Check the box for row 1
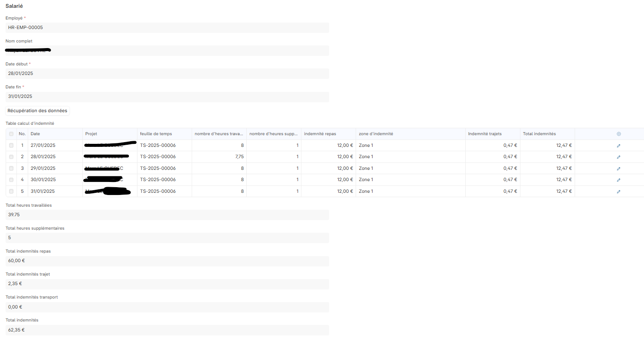Screen dimensions: 644x341 [x=11, y=146]
